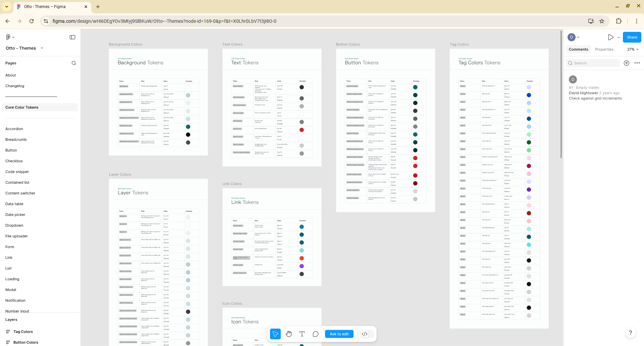Click the Share button

click(x=632, y=37)
